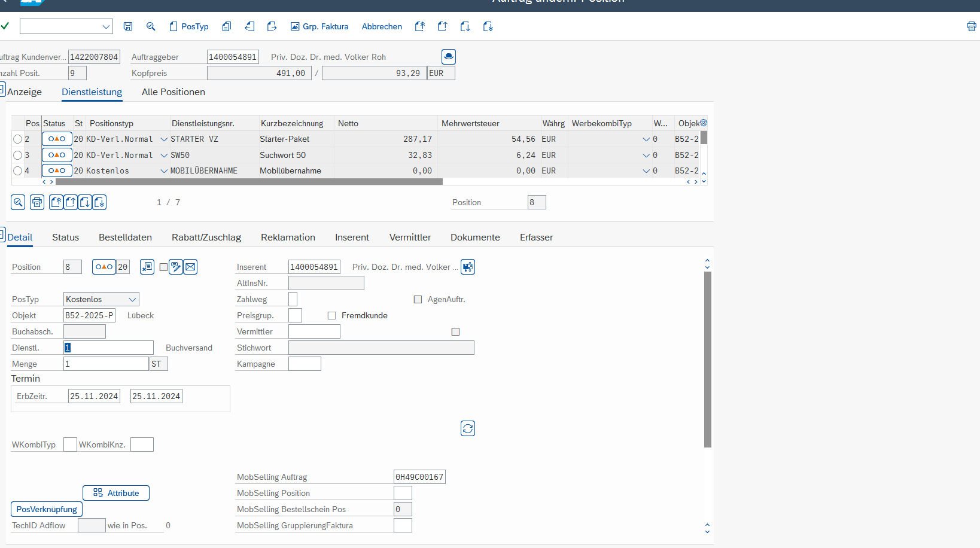The image size is (980, 548).
Task: Click the print icon below the positions table
Action: pos(37,202)
